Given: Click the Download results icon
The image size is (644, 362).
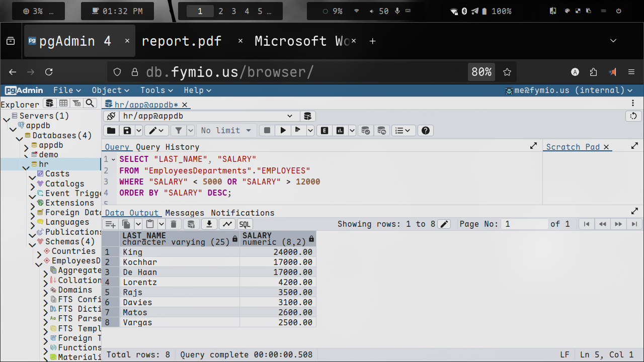Looking at the screenshot, I should 210,224.
